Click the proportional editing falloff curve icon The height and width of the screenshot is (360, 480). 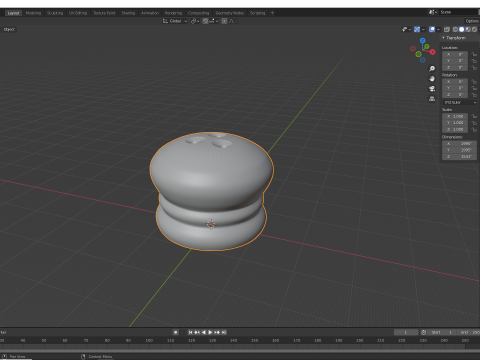click(x=232, y=21)
